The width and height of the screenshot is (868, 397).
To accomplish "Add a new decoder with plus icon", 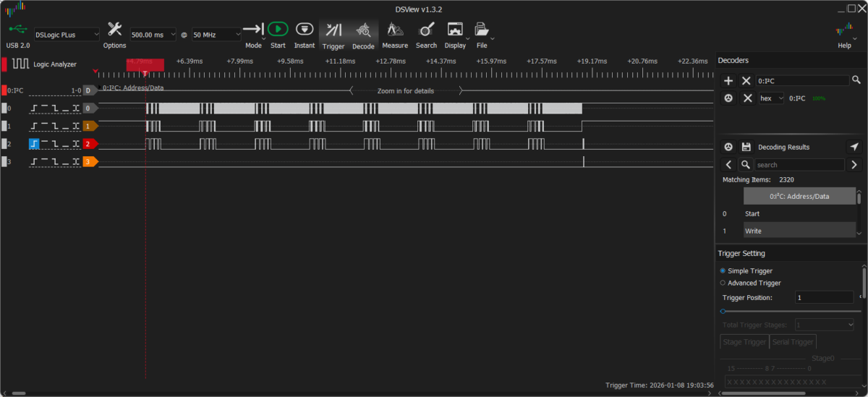I will [728, 80].
